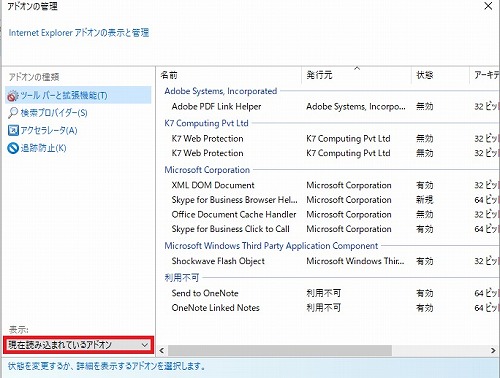Click the horizontal scrollbar thumb
The height and width of the screenshot is (378, 500).
coord(280,351)
